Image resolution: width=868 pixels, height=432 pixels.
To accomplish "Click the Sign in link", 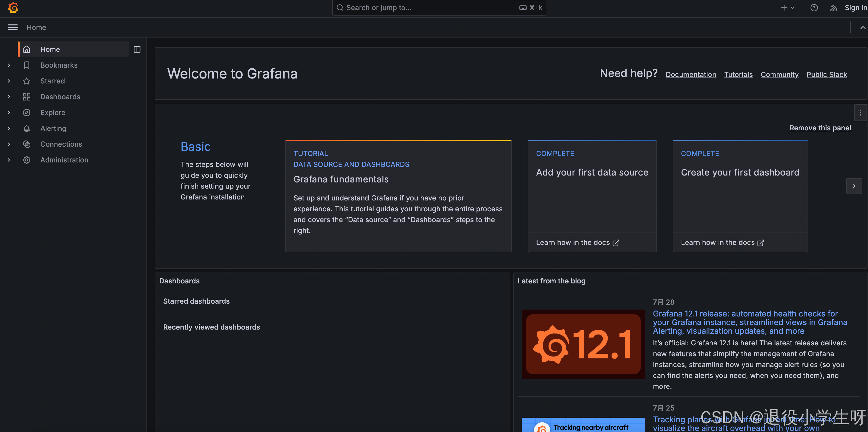I will [855, 8].
